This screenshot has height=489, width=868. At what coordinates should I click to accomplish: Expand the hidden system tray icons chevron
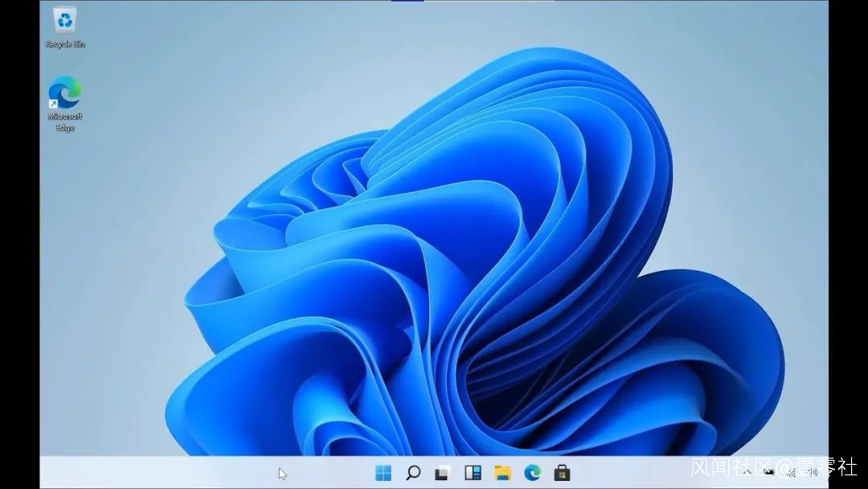(x=747, y=473)
